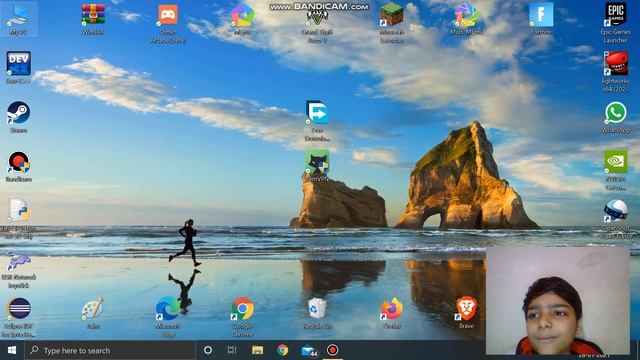640x360 pixels.
Task: Open the NVIDIA GeForce desktop icon
Action: pos(616,170)
